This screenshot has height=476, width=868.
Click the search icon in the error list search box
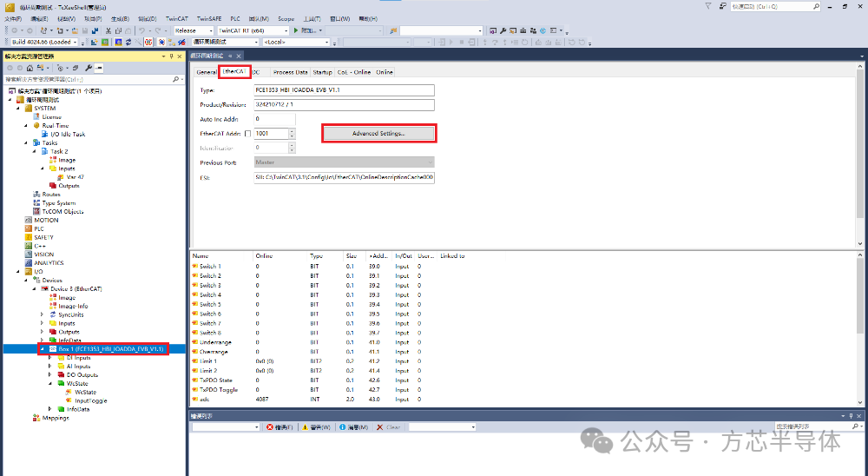pyautogui.click(x=855, y=426)
